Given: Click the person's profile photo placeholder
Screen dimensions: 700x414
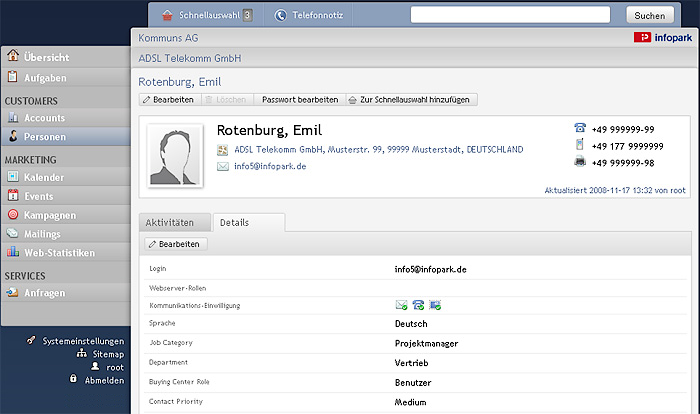Looking at the screenshot, I should [x=175, y=155].
